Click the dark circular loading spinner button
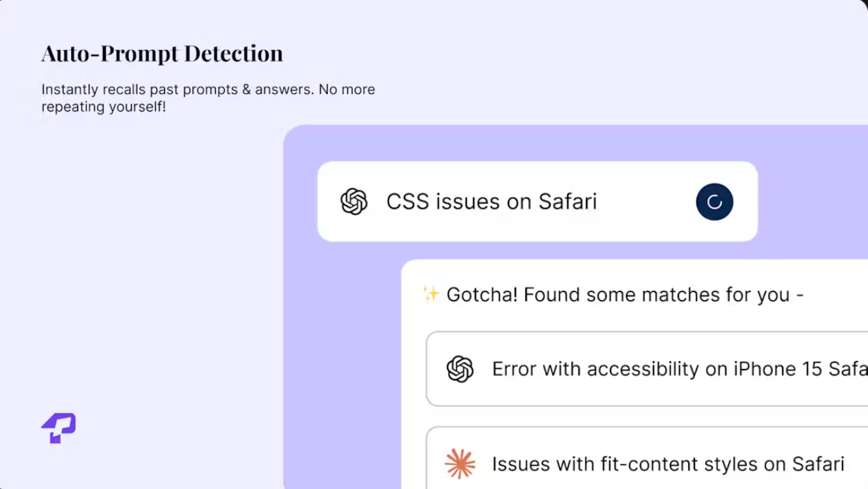Image resolution: width=868 pixels, height=489 pixels. click(714, 202)
